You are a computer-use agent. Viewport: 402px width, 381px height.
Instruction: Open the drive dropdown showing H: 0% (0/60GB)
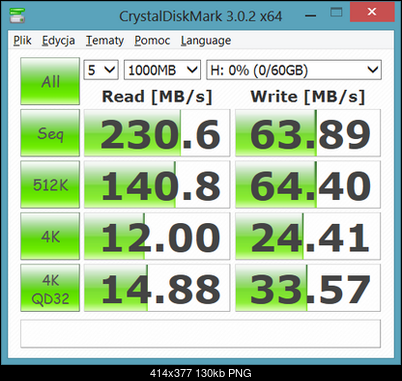coord(294,70)
